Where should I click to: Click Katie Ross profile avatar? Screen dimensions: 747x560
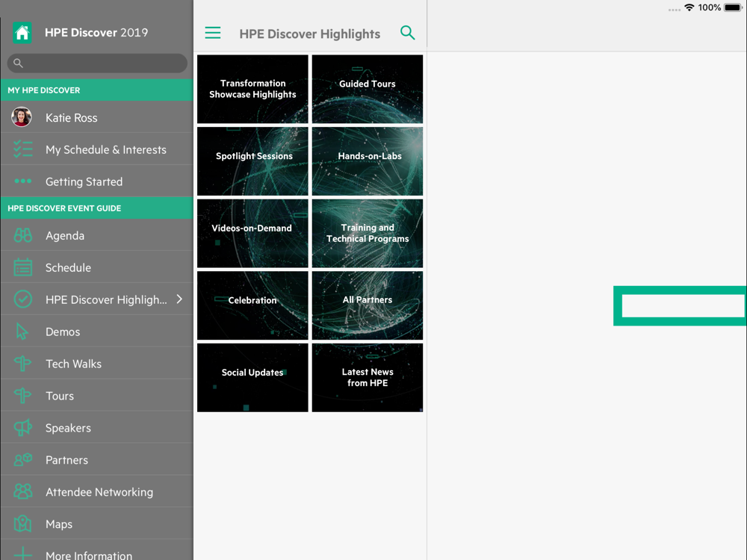tap(22, 117)
